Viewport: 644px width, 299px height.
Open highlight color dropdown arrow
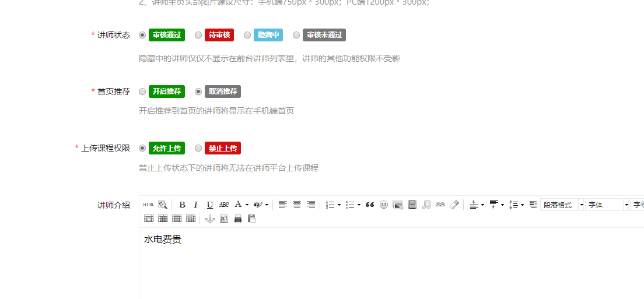267,205
